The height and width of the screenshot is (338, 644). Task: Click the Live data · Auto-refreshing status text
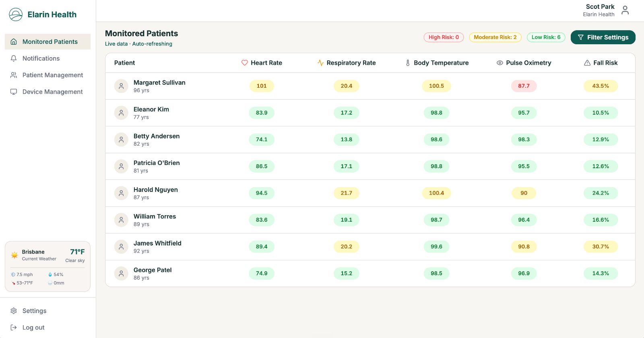[x=138, y=44]
